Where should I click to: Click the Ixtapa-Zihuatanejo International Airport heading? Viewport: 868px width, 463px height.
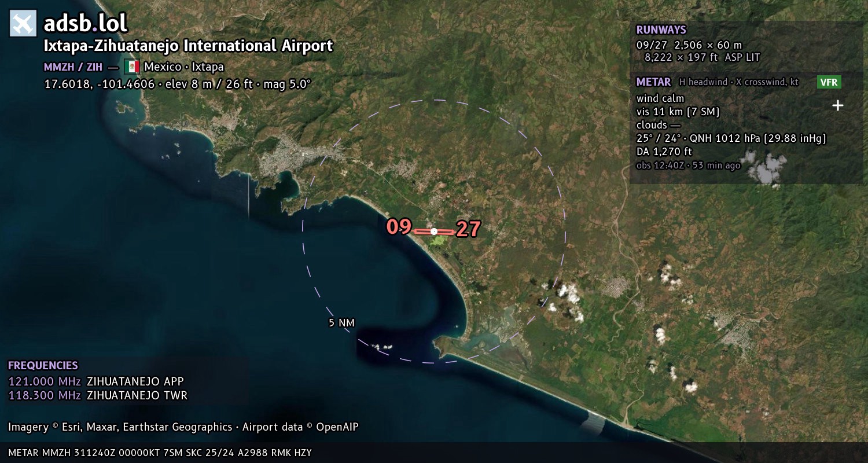[x=189, y=46]
